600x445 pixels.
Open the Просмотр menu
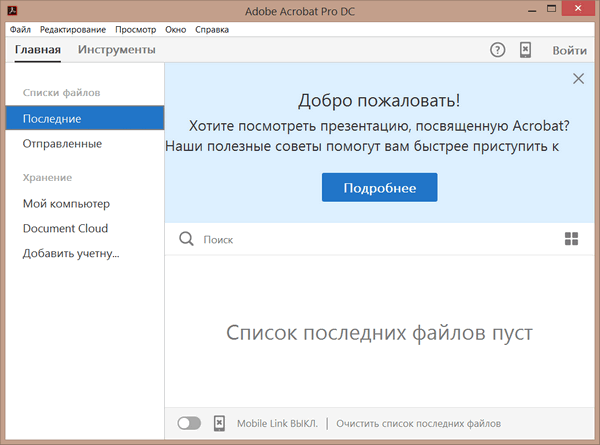click(135, 29)
